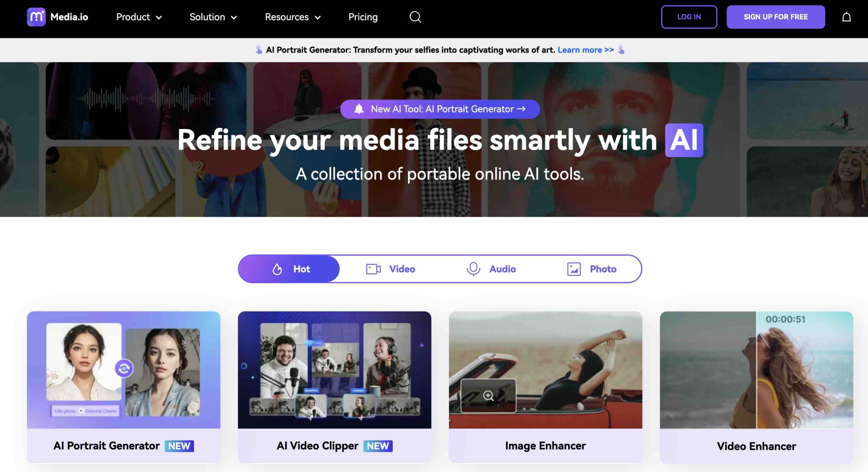Screen dimensions: 868x472
Task: Click Pricing menu item
Action: tap(363, 16)
